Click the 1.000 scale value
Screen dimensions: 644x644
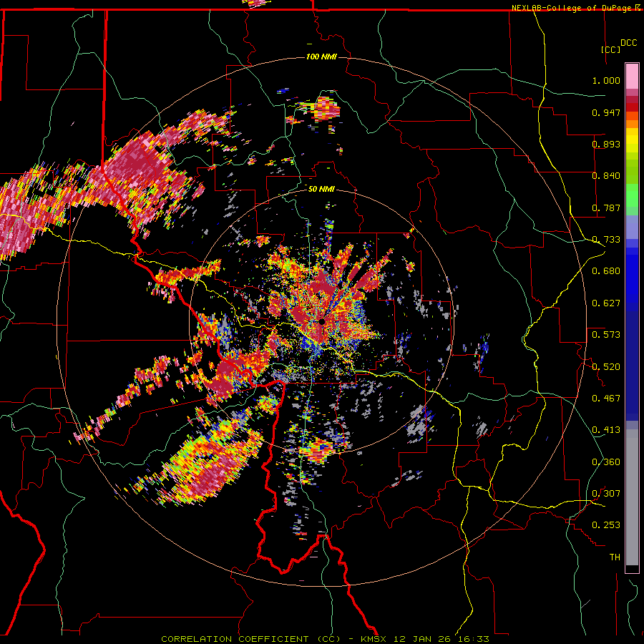tap(606, 80)
